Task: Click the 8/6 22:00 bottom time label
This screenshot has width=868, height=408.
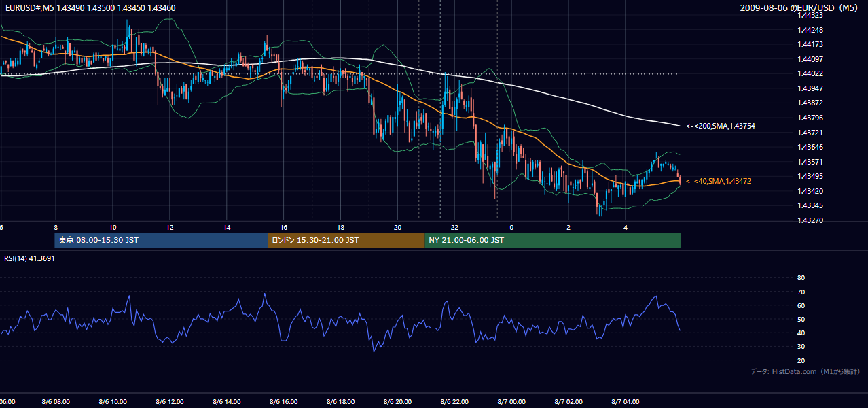Action: pos(455,402)
